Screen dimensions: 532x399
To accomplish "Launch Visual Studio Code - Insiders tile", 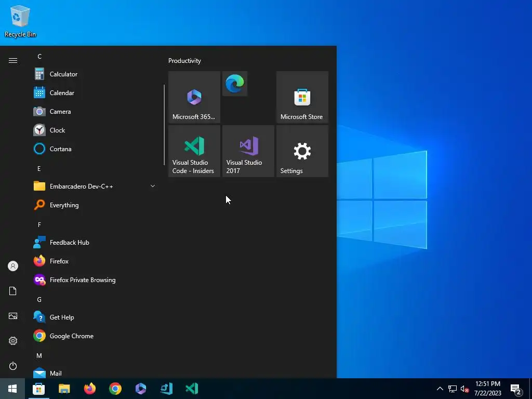I will 194,151.
